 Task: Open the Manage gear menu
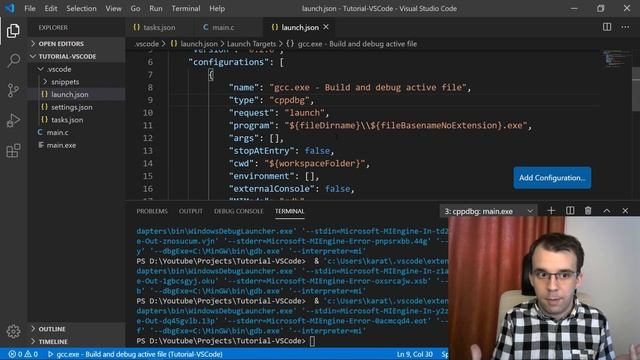point(13,331)
